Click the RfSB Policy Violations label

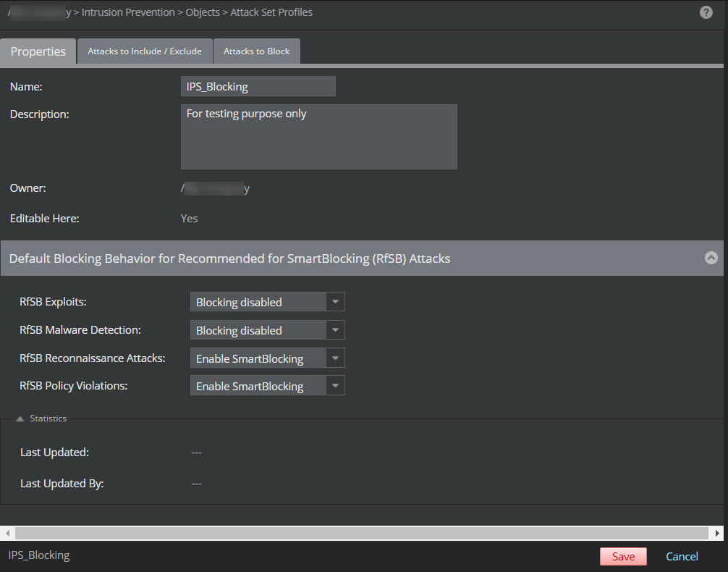[73, 386]
